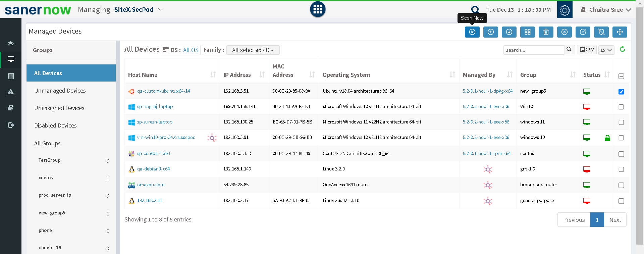The height and width of the screenshot is (254, 644).
Task: Uncheck the qa-custom-ubuntu64-14 row checkbox
Action: pyautogui.click(x=621, y=92)
